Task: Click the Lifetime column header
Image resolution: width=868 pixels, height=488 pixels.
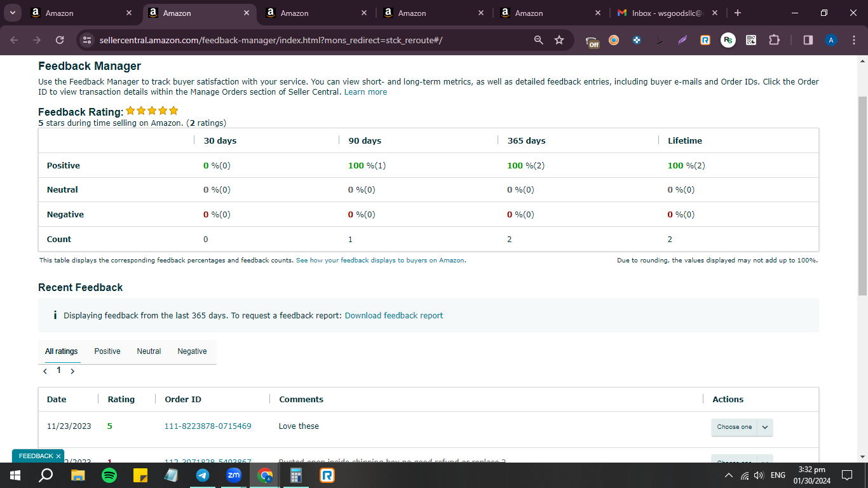Action: [685, 140]
